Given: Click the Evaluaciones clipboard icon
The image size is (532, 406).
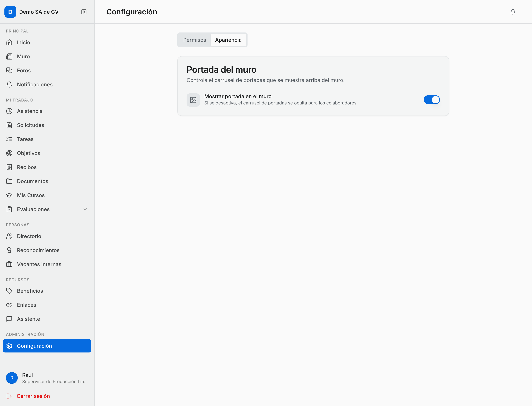Looking at the screenshot, I should (9, 209).
